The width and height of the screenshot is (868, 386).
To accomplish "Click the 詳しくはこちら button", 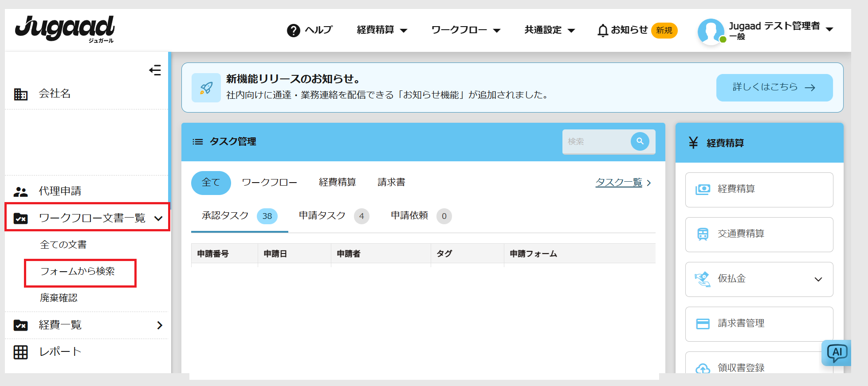I will pyautogui.click(x=774, y=87).
